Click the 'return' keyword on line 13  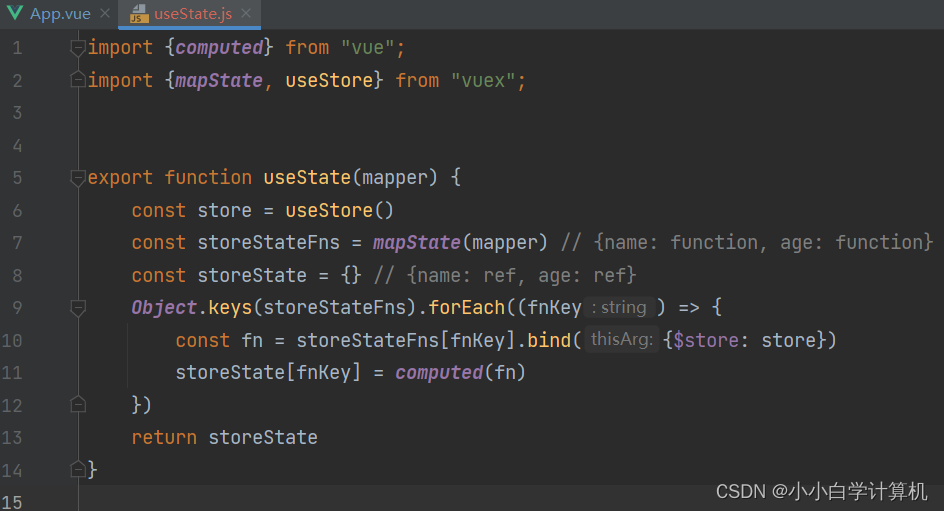(164, 437)
